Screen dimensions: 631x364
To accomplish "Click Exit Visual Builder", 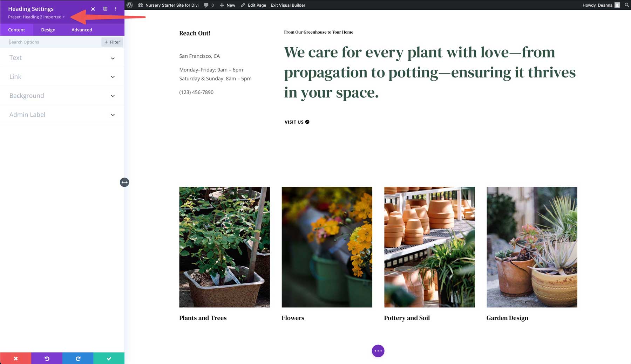I will [287, 5].
